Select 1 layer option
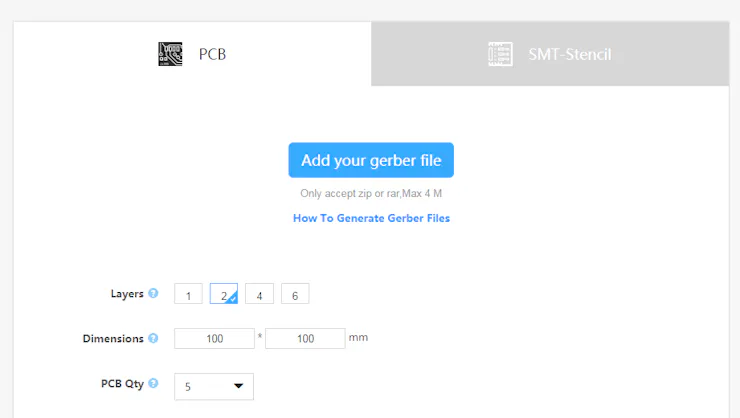Viewport: 740px width, 418px height. click(x=188, y=294)
